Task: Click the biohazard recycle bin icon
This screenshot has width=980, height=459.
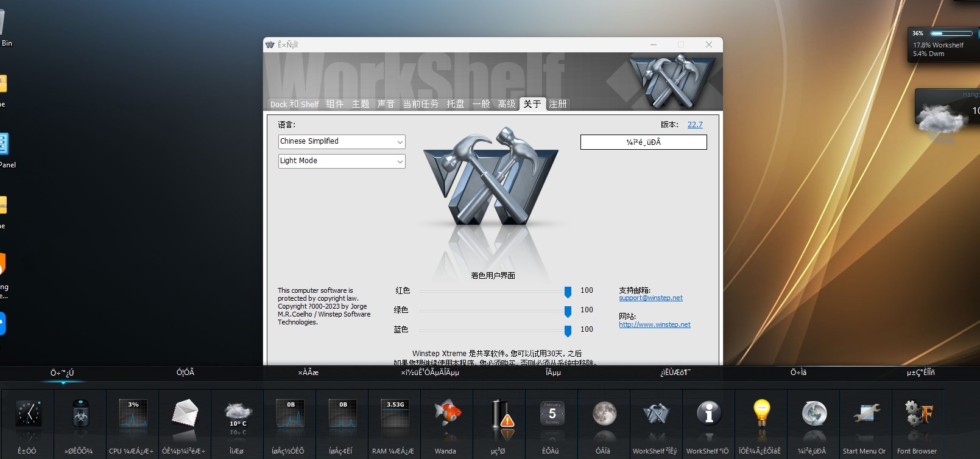Action: click(x=80, y=415)
